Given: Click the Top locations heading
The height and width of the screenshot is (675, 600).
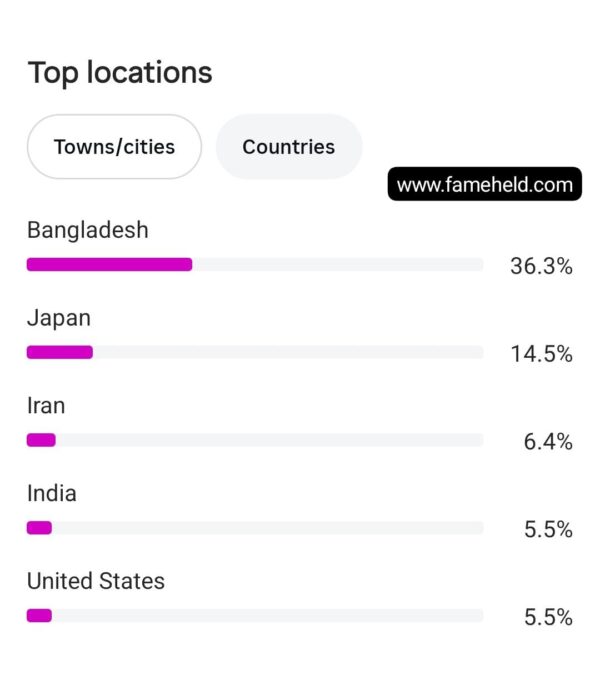Looking at the screenshot, I should [x=120, y=73].
